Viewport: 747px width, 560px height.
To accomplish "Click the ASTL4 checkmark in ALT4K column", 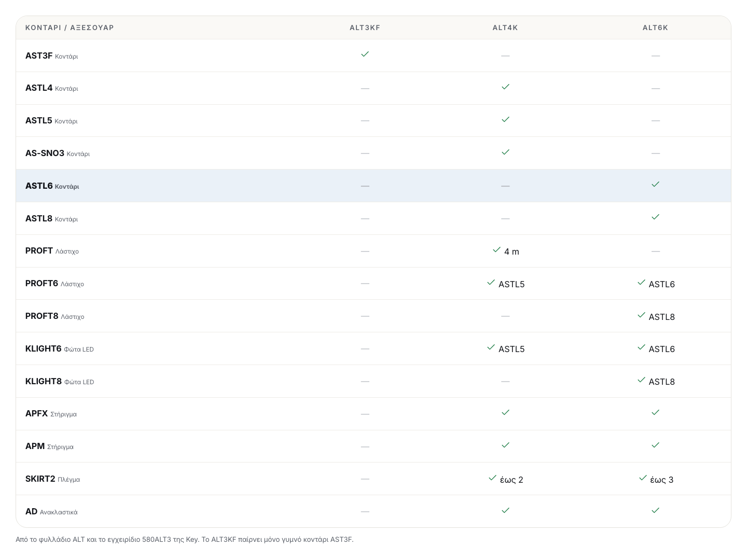I will pos(505,87).
